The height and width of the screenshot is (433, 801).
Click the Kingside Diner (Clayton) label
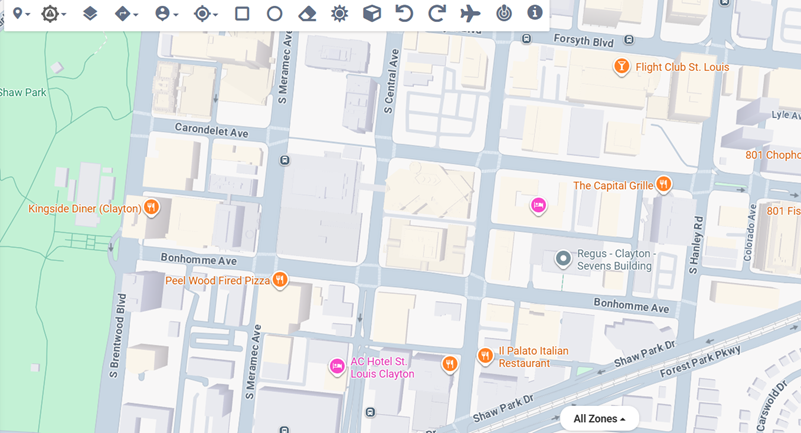(84, 208)
